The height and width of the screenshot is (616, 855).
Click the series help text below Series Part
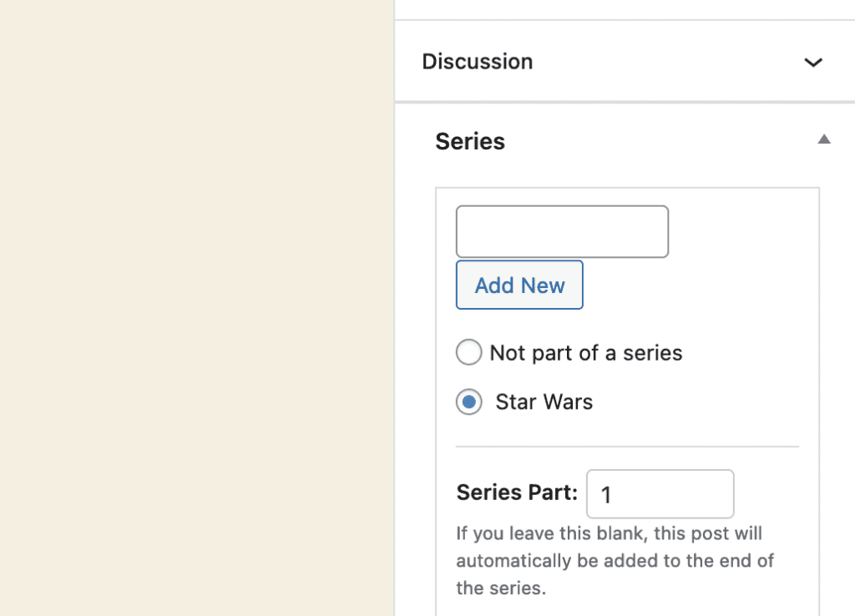614,560
